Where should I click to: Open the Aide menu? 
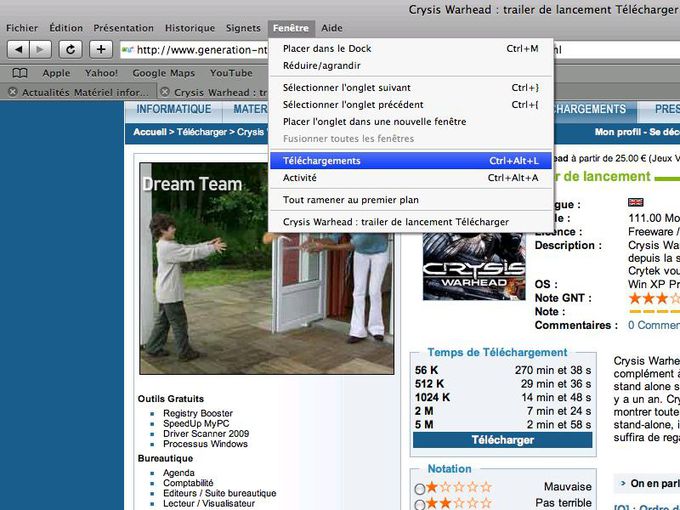pos(332,28)
